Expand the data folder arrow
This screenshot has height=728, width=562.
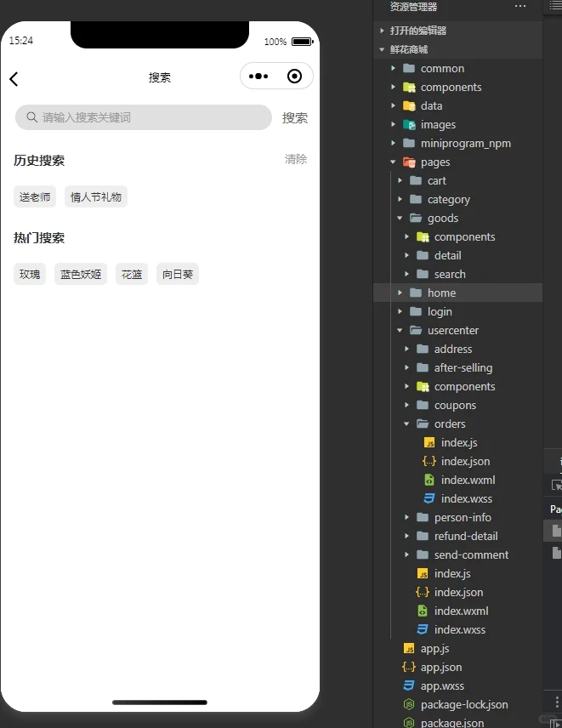tap(393, 105)
